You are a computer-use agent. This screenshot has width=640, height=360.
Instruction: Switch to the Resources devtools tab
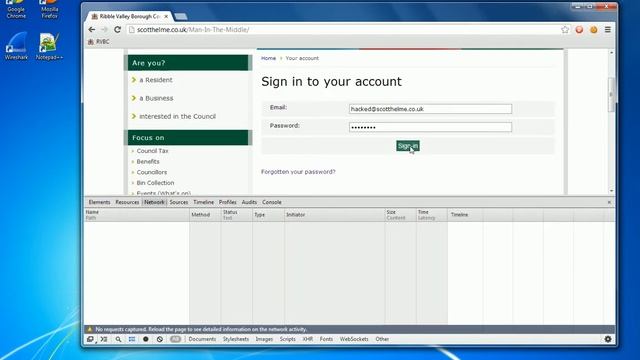click(x=127, y=202)
